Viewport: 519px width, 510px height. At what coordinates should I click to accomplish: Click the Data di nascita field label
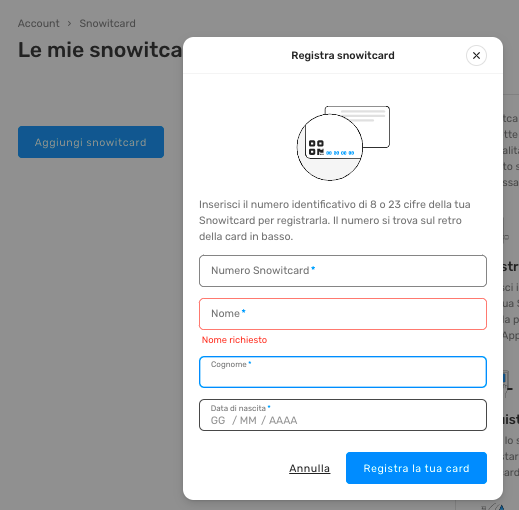click(x=238, y=408)
